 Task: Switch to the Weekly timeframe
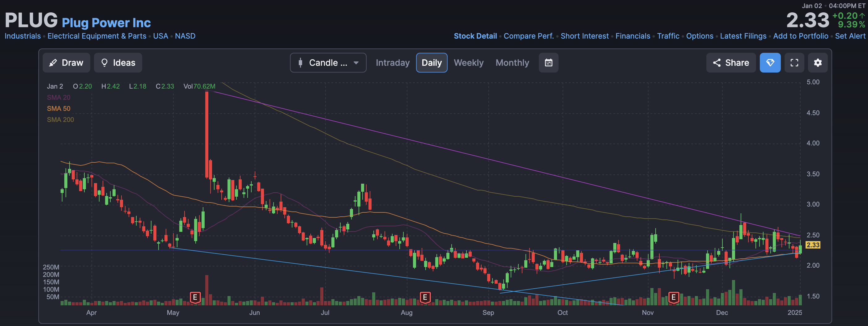468,63
